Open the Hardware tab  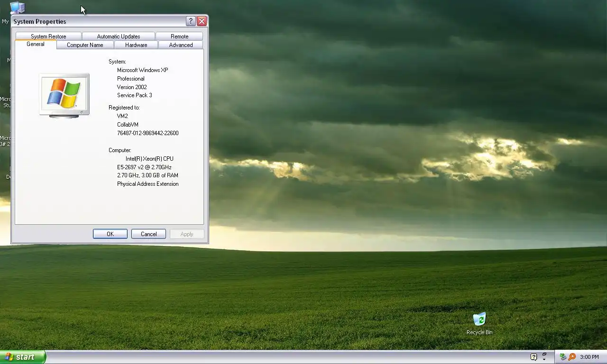click(x=136, y=45)
